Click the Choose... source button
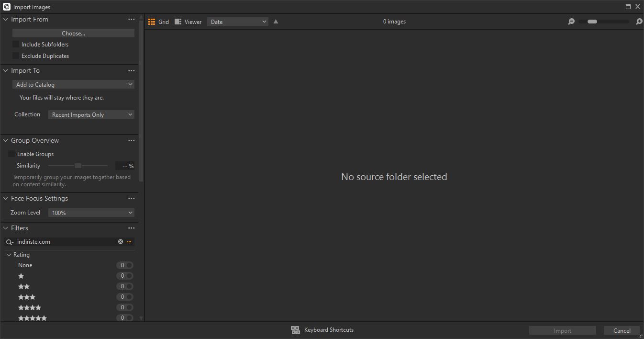The image size is (644, 339). 73,34
